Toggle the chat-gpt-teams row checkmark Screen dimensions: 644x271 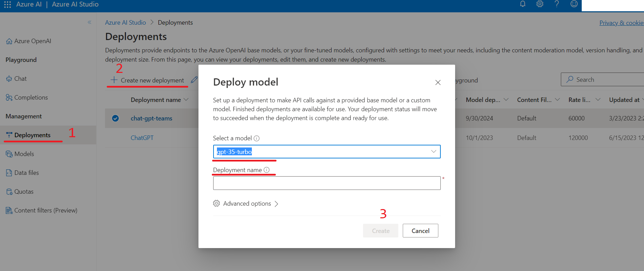(x=115, y=118)
